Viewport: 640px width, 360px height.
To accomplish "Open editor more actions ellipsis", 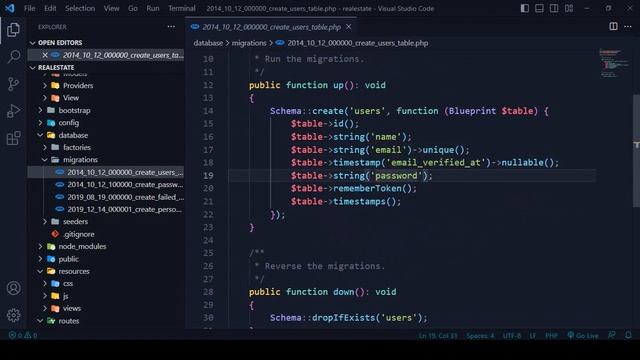I will (x=628, y=27).
